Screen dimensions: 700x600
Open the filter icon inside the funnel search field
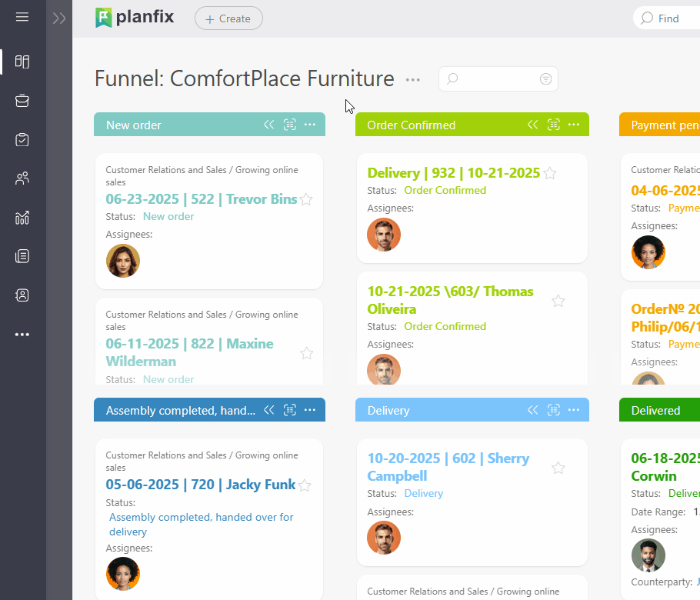pos(545,78)
